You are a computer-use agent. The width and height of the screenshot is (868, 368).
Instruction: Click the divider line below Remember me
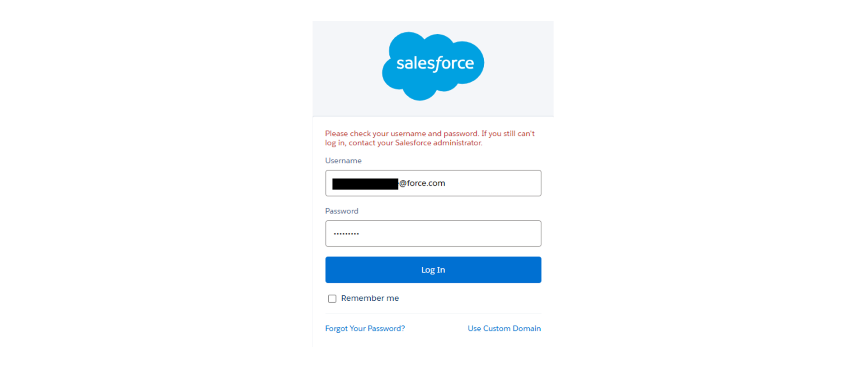click(433, 313)
